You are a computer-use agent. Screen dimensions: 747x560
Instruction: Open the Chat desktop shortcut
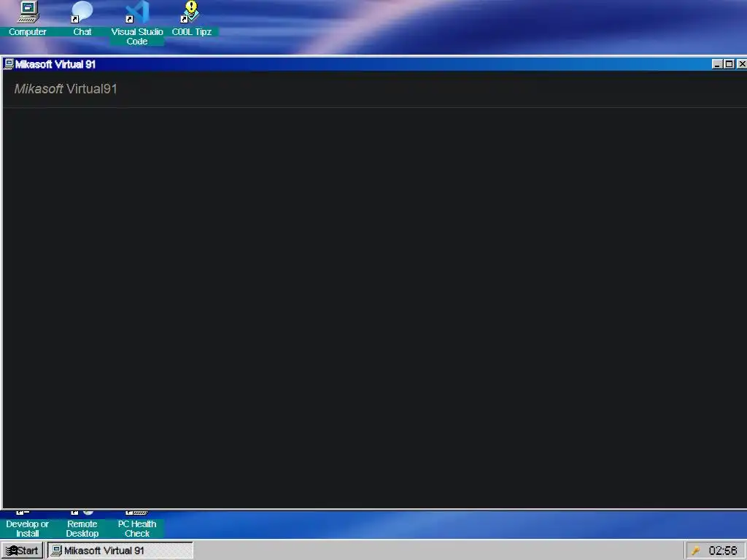point(82,19)
